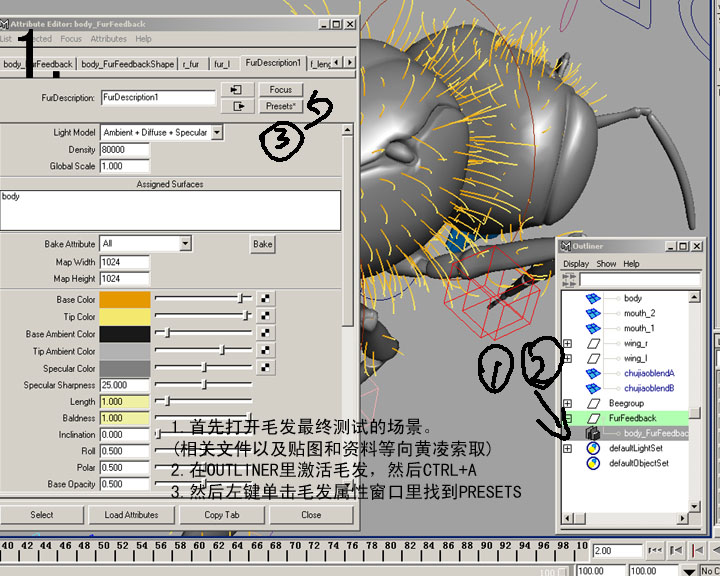
Task: Expand defaultLightSet node in Outliner
Action: pyautogui.click(x=568, y=448)
